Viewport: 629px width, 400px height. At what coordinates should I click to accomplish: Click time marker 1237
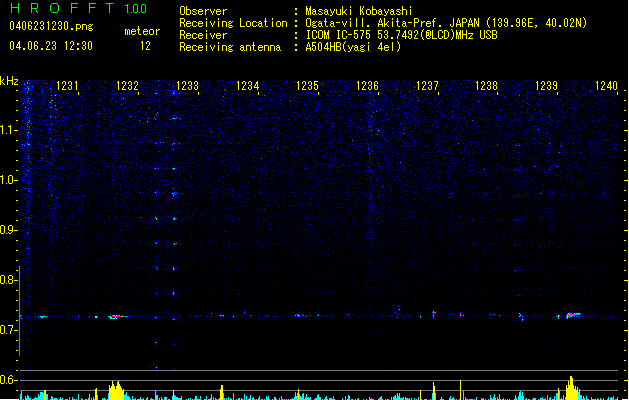click(427, 86)
